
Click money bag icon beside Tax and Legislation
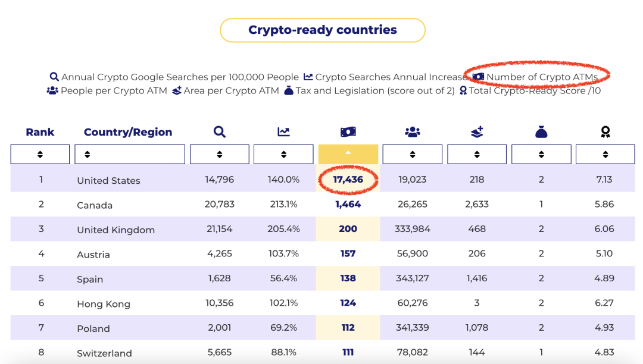pos(289,90)
